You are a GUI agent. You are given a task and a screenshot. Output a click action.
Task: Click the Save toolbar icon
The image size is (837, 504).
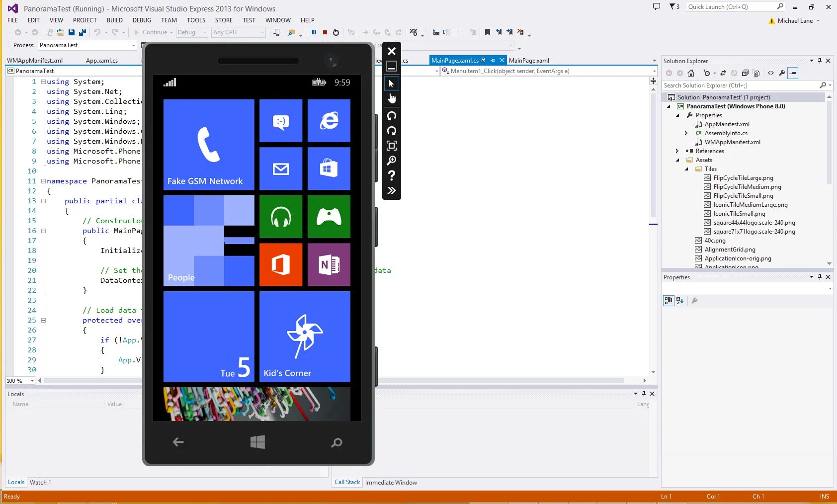point(72,32)
